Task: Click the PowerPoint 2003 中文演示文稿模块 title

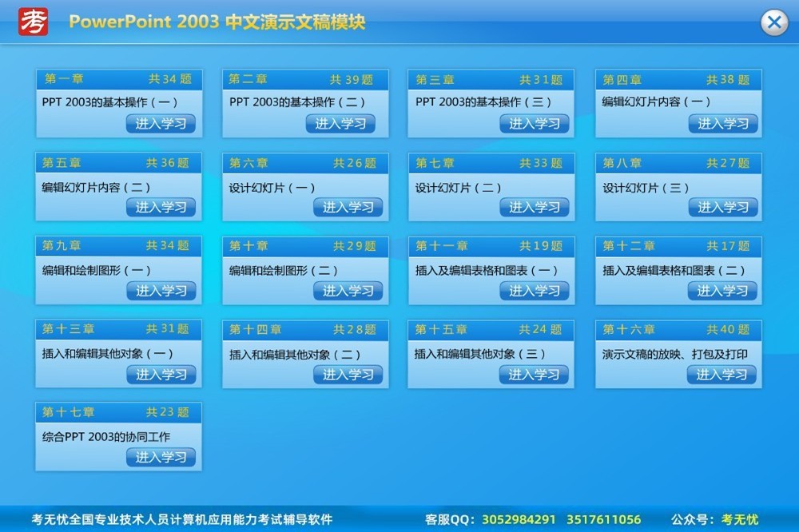Action: pos(217,22)
